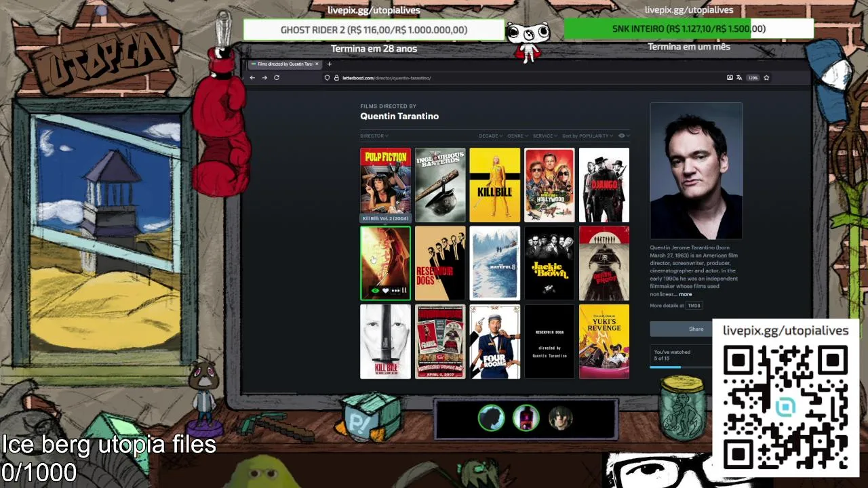This screenshot has height=488, width=868.
Task: Open the Reservoir Dogs poster with men in suits
Action: click(440, 263)
